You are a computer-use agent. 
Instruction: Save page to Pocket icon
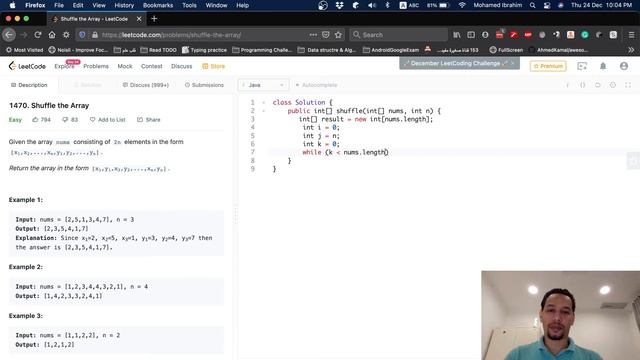tap(326, 35)
